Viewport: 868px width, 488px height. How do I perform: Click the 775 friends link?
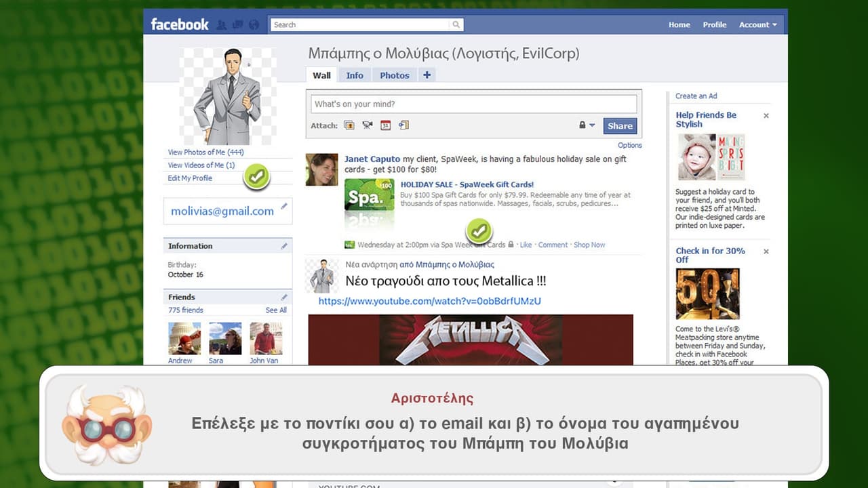[x=186, y=310]
